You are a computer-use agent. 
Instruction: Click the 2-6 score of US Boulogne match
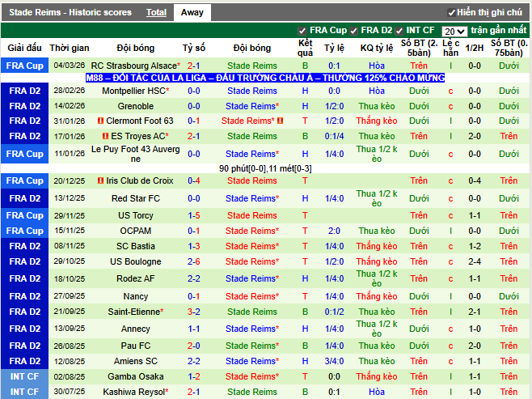coord(194,261)
